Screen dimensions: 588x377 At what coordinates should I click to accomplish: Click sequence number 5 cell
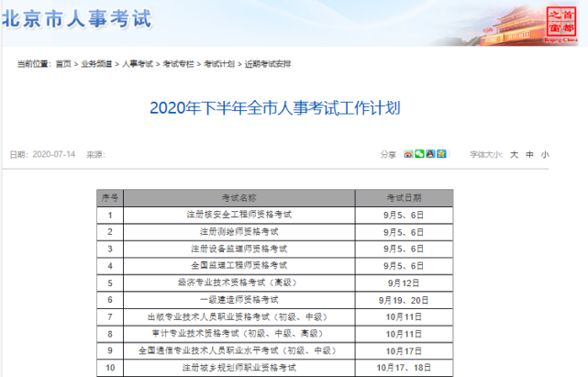110,283
